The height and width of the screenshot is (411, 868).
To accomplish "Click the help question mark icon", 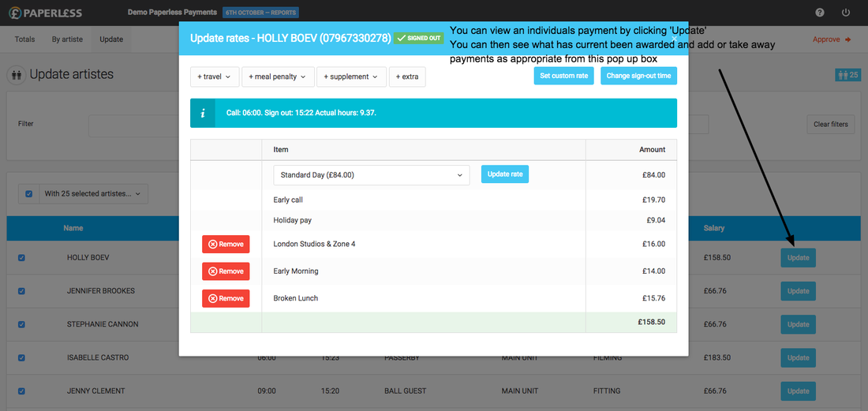I will (x=820, y=13).
